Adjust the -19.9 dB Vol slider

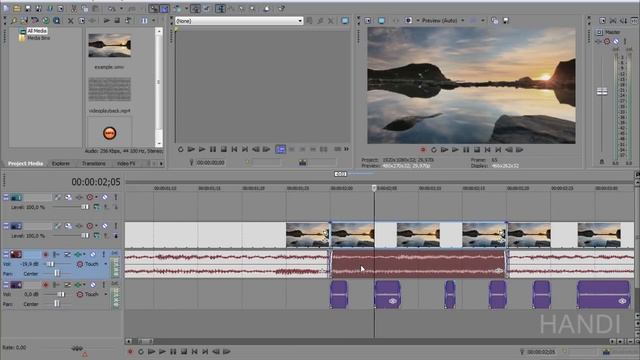coord(50,264)
